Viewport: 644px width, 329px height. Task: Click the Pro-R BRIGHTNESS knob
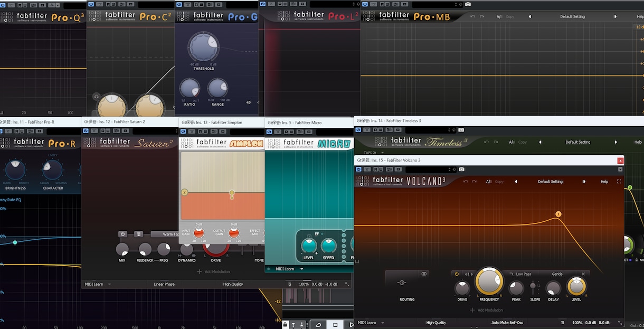tap(15, 170)
